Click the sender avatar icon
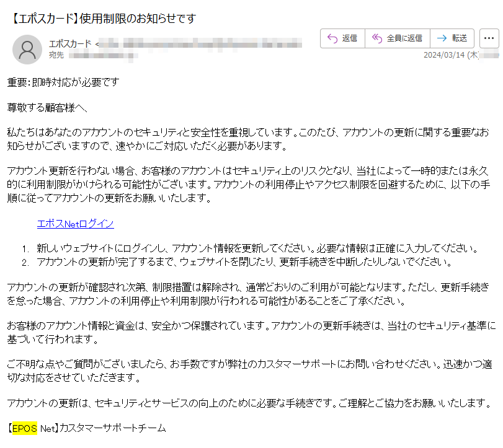This screenshot has width=503, height=448. tap(27, 50)
